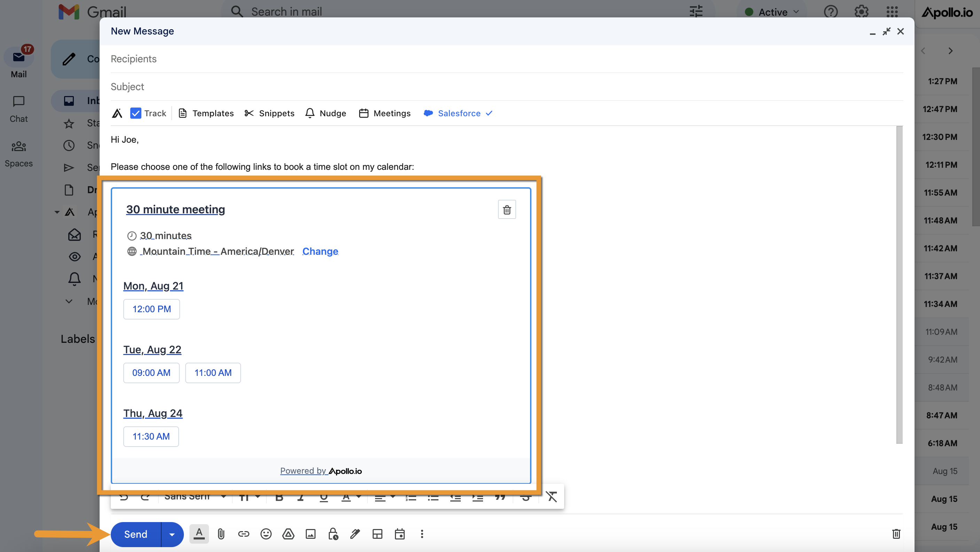Image resolution: width=980 pixels, height=552 pixels.
Task: Open the Apollo.io extension panel
Action: tap(947, 13)
